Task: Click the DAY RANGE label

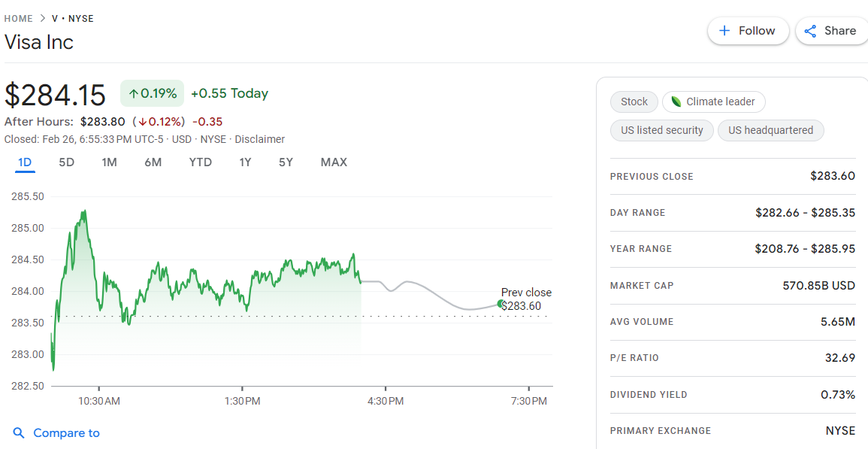Action: [638, 213]
